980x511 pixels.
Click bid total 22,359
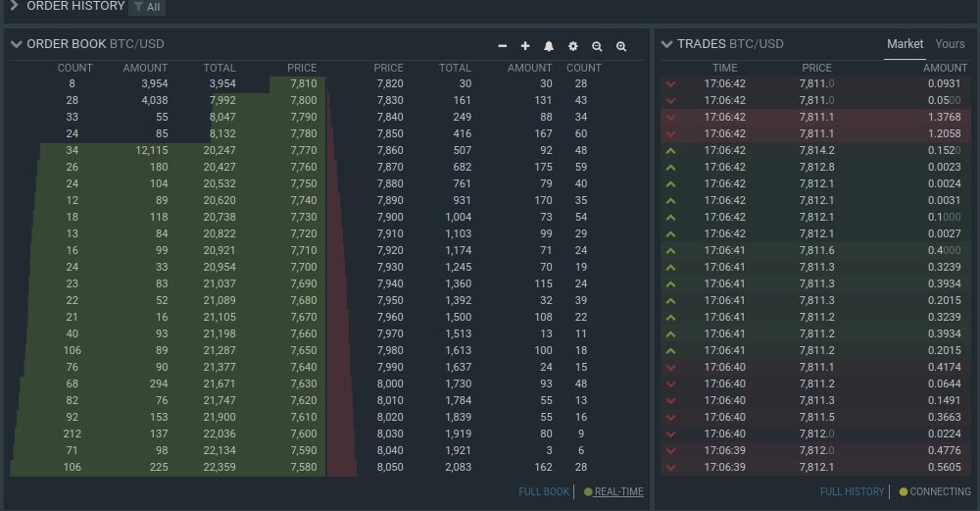(x=220, y=467)
